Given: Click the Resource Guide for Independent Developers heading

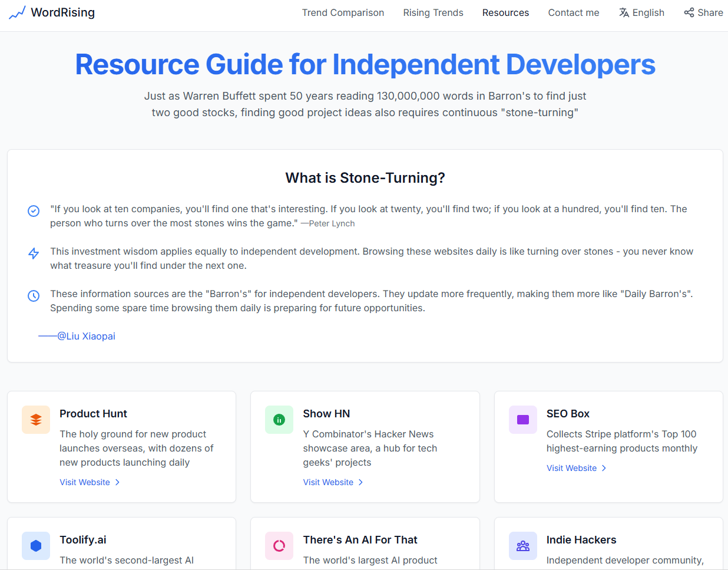Looking at the screenshot, I should [x=365, y=64].
